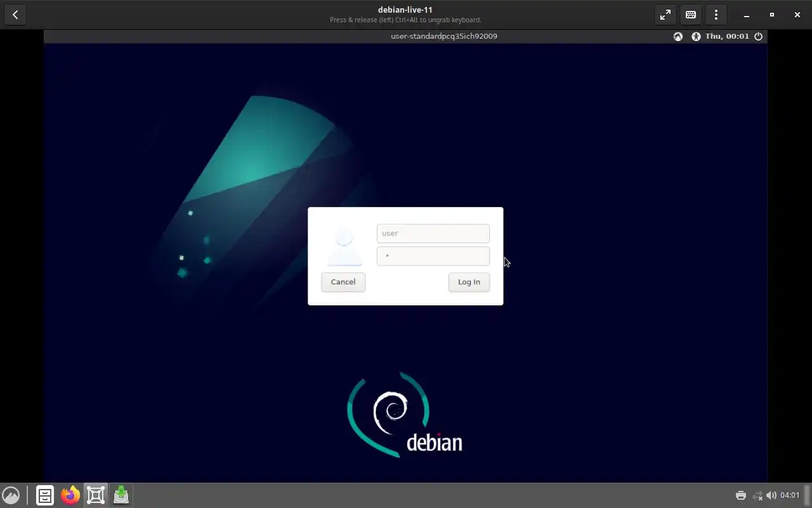The image size is (812, 508).
Task: Click the debian-live-11 window title
Action: (x=405, y=10)
